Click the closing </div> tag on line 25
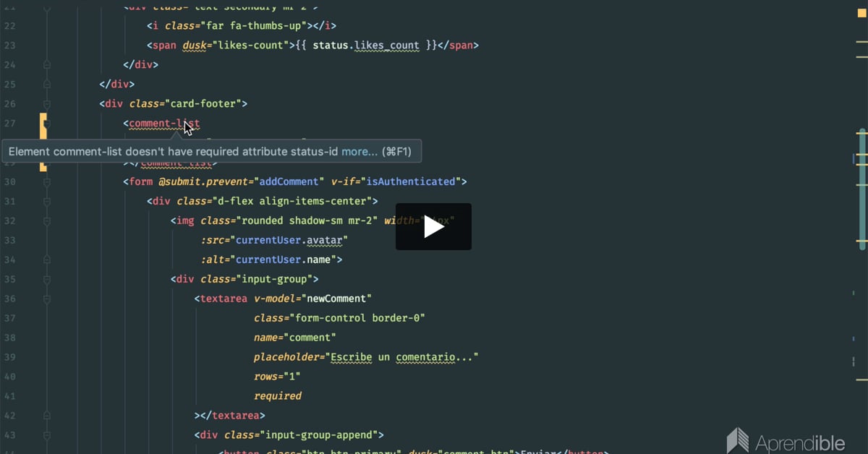 coord(117,84)
